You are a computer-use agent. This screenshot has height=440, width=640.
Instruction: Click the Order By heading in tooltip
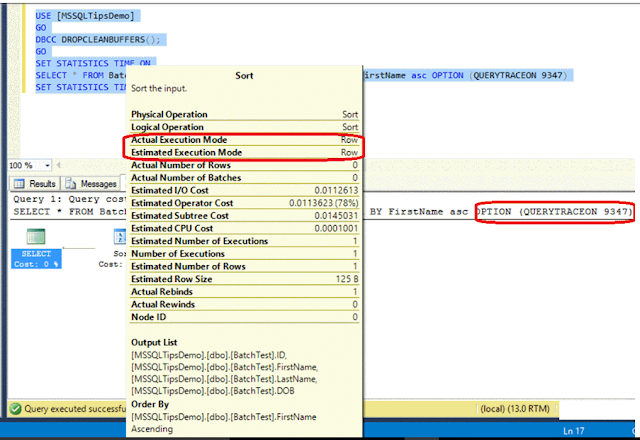(x=150, y=404)
